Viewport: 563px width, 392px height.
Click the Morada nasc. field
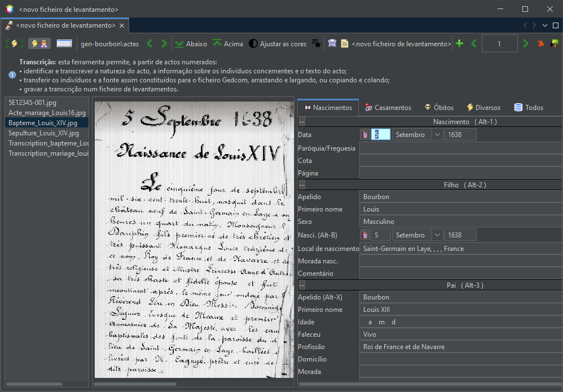tap(461, 261)
